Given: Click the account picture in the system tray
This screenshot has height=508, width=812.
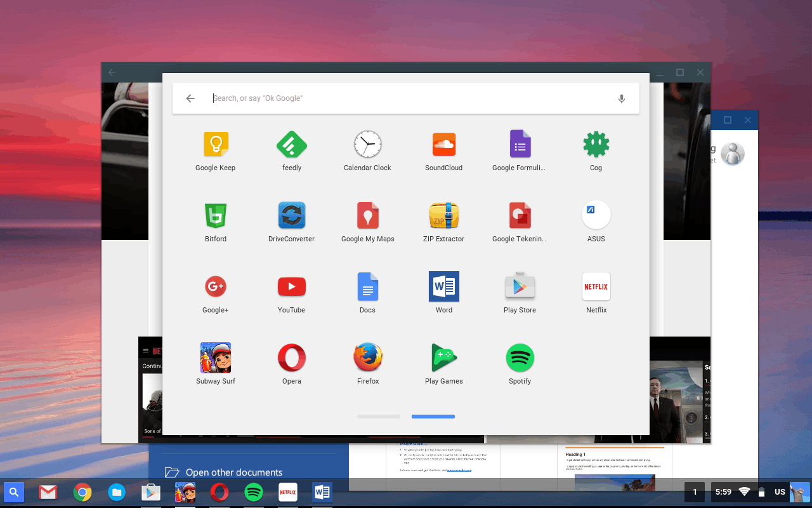Looking at the screenshot, I should [x=799, y=492].
